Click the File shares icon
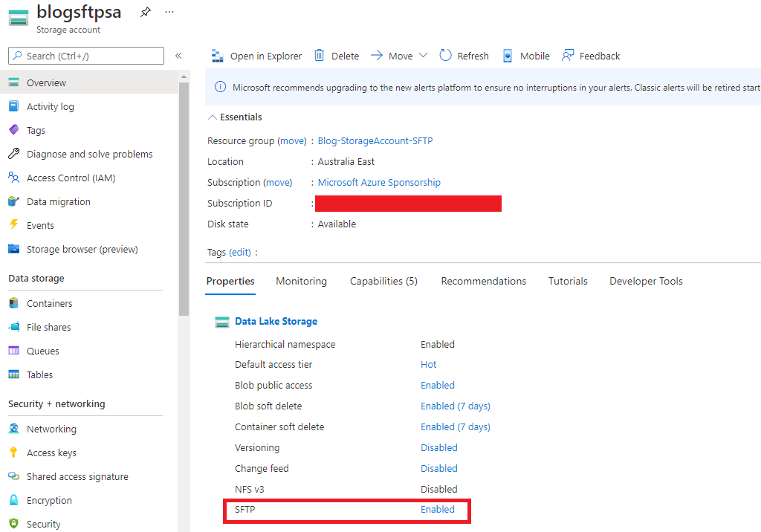The height and width of the screenshot is (532, 761). [13, 327]
